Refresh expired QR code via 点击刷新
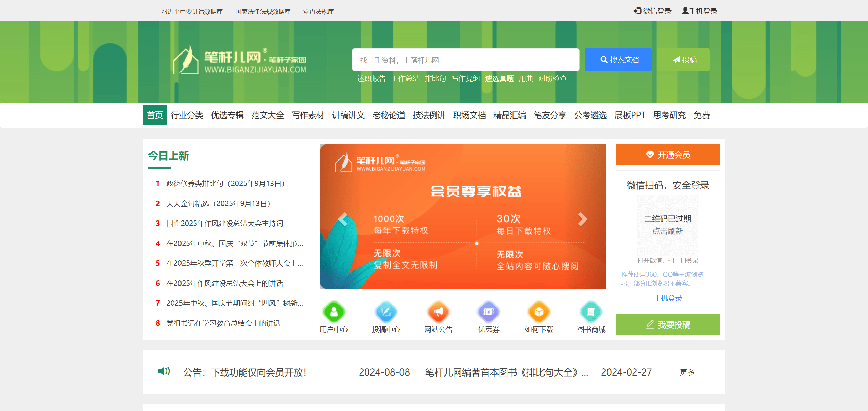 [667, 231]
